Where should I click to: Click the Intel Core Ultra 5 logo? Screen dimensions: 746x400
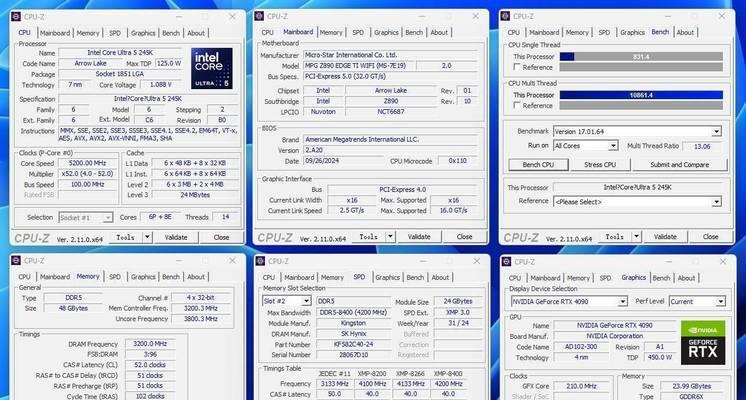(212, 68)
